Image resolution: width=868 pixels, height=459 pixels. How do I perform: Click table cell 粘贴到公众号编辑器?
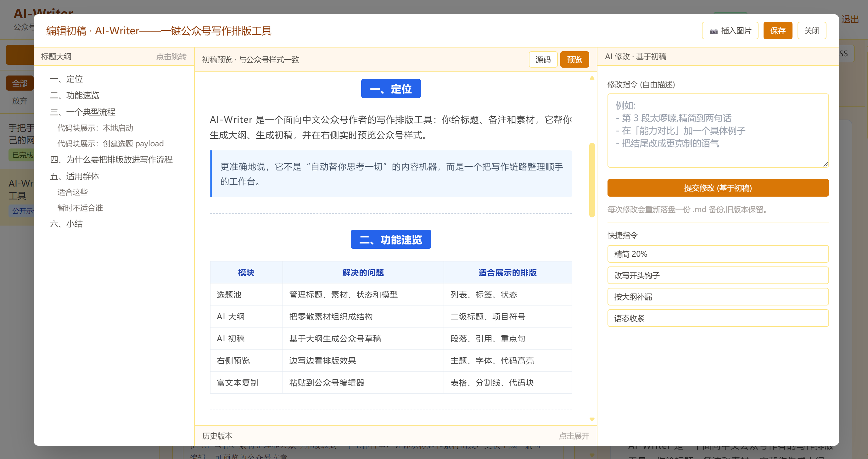[363, 383]
